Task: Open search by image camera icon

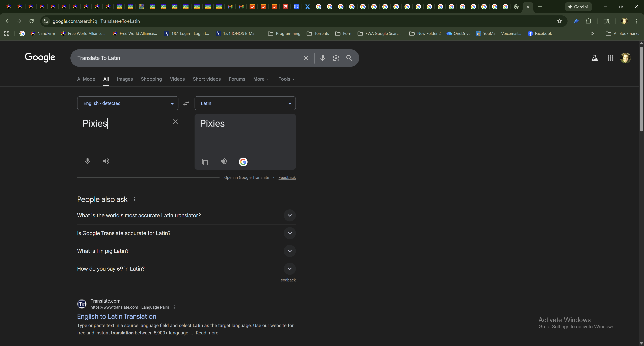Action: coord(336,58)
